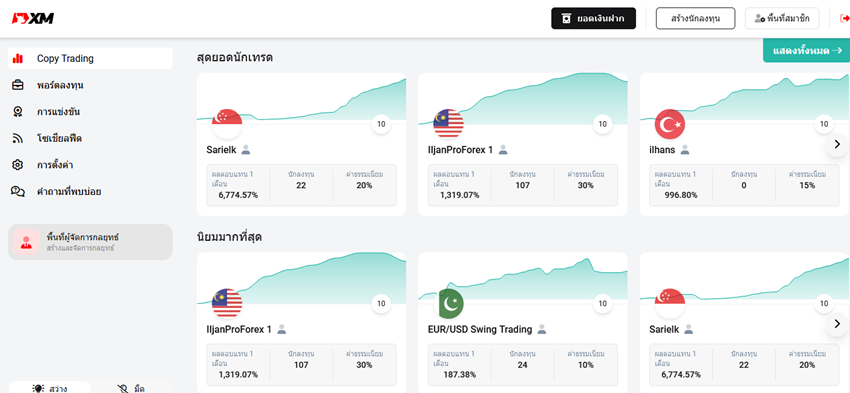Advance most popular carousel with right chevron
Viewport: 850px width, 393px height.
point(837,324)
